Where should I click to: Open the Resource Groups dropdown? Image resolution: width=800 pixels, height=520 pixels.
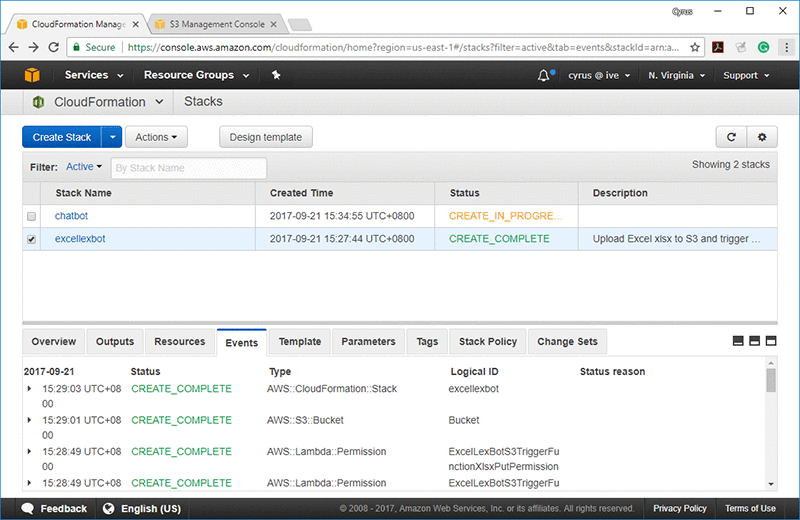[x=196, y=75]
